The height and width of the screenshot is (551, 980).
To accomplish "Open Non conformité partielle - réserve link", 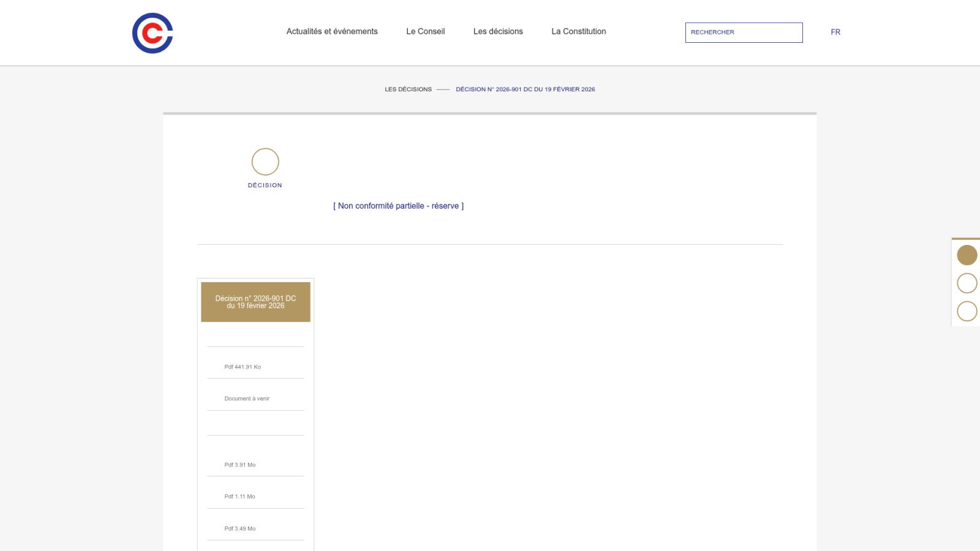I will 398,206.
